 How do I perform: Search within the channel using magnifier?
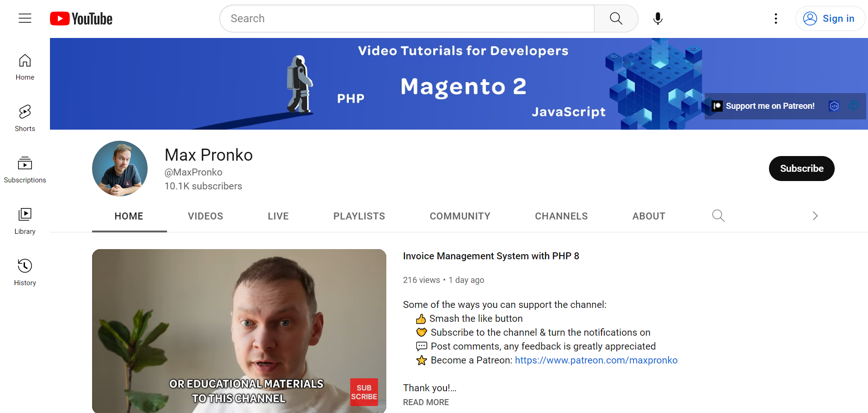[x=718, y=216]
